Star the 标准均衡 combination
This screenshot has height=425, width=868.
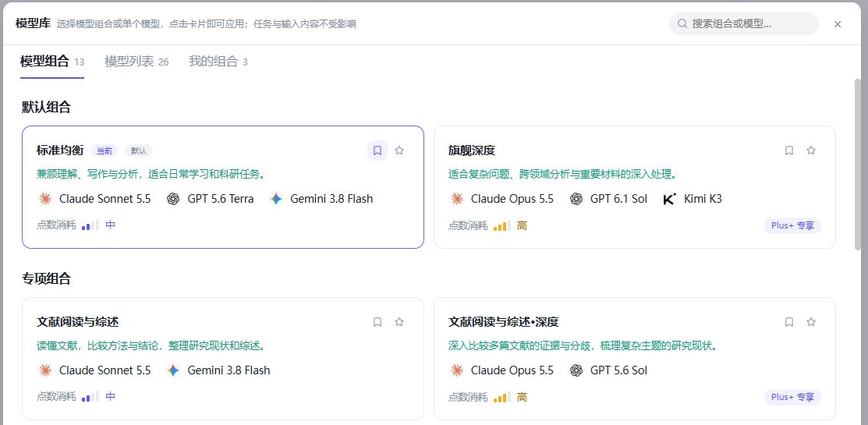(x=399, y=151)
